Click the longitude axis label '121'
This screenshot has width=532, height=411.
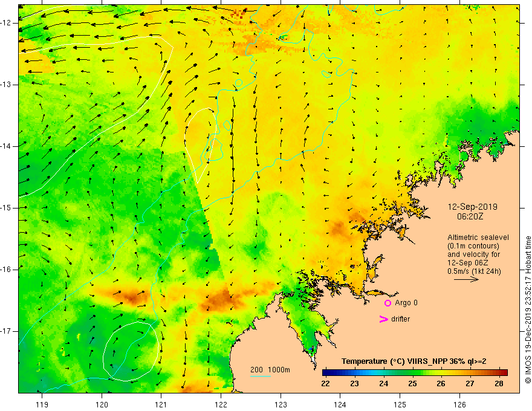[x=161, y=404]
